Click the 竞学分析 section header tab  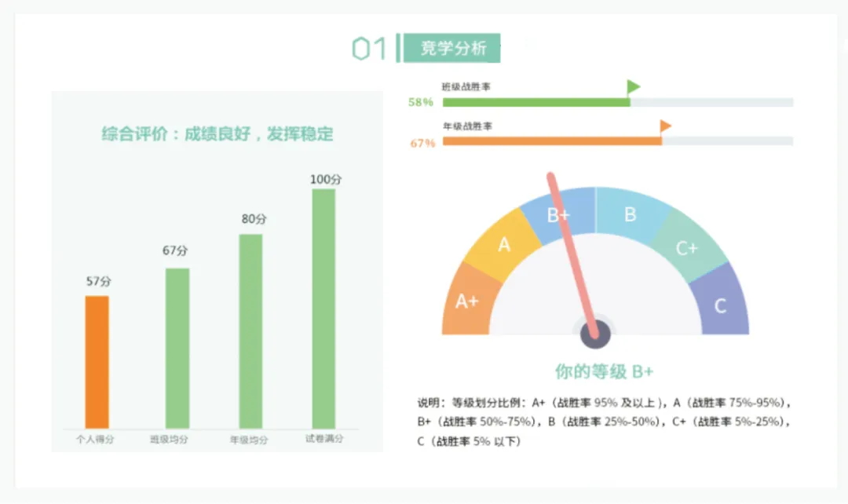coord(451,46)
